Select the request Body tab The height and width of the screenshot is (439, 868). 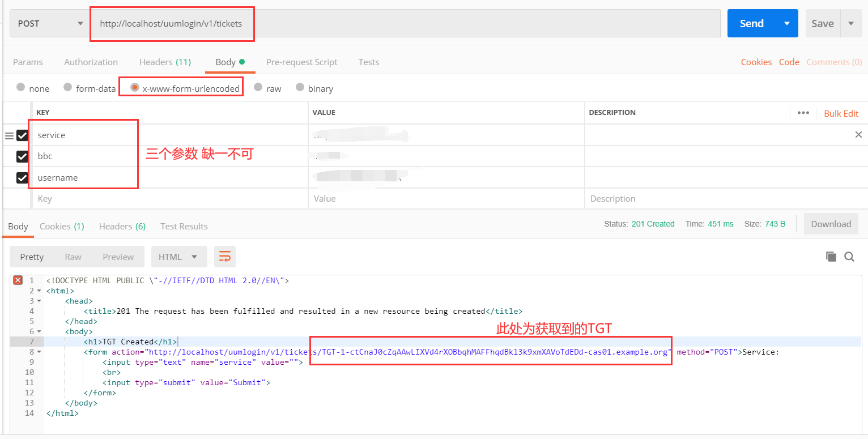(230, 62)
